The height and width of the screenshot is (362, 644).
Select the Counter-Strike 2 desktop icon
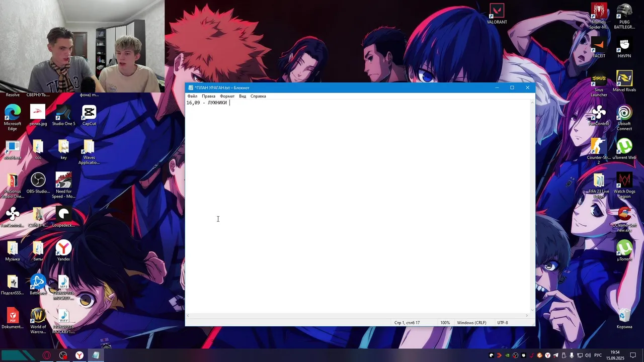click(599, 151)
